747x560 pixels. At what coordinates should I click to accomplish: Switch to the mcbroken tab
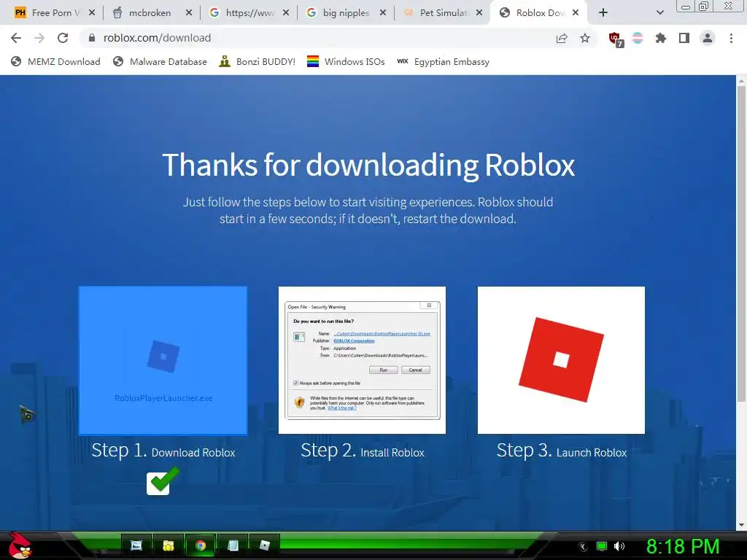pyautogui.click(x=149, y=13)
